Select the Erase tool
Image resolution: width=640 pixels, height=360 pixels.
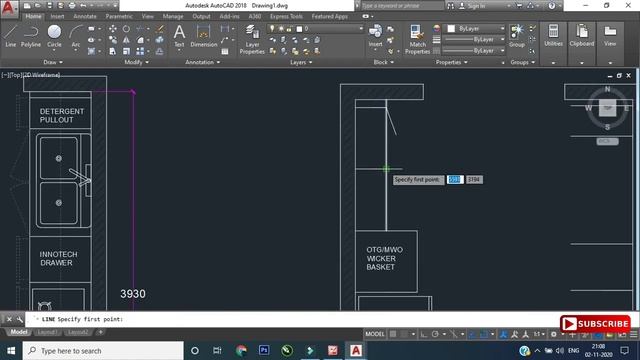pos(160,29)
